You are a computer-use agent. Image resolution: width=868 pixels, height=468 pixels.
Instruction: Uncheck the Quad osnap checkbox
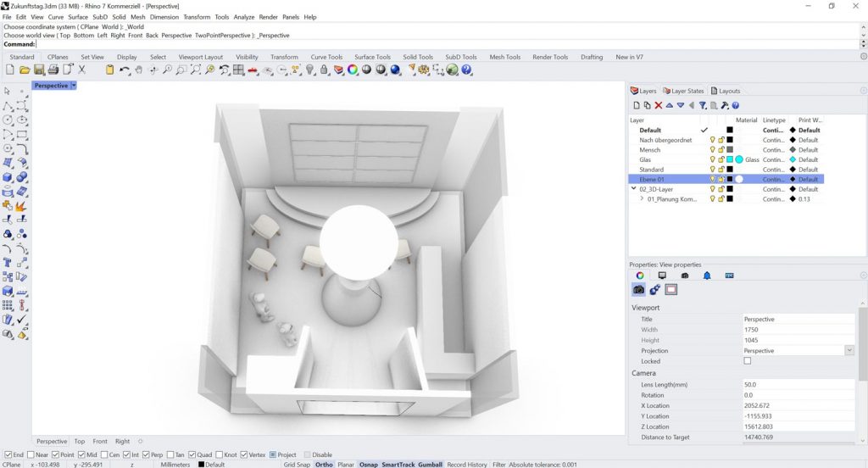pyautogui.click(x=192, y=454)
